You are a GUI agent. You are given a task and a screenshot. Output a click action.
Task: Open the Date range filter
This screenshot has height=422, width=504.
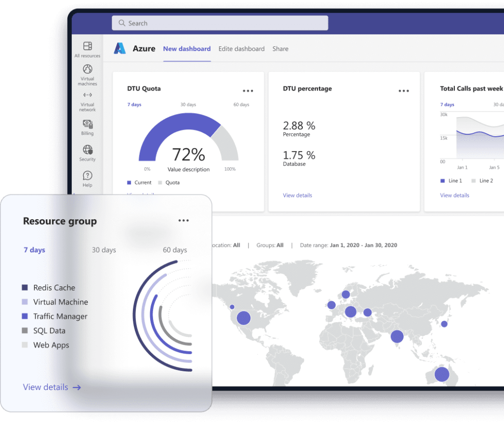coord(348,245)
